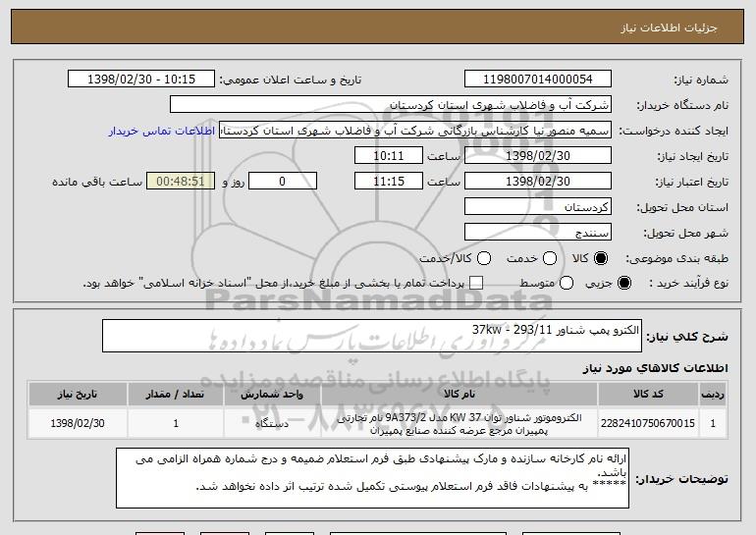Click the تاریخ نیاز column header
The height and width of the screenshot is (535, 756).
[x=78, y=395]
